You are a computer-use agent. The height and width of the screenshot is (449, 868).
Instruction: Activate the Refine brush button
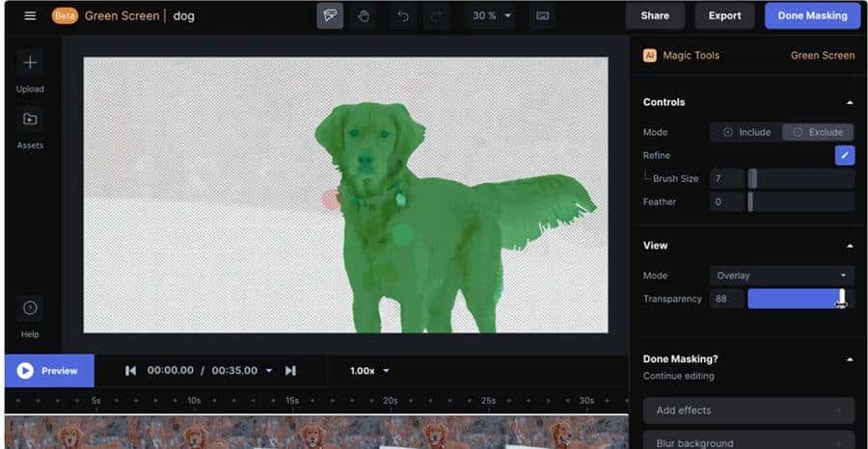click(x=844, y=155)
